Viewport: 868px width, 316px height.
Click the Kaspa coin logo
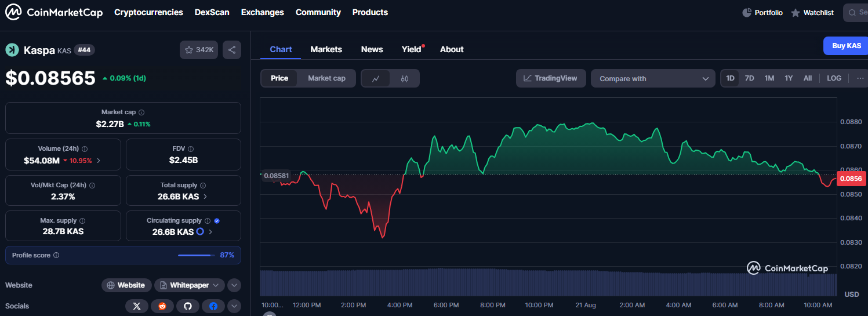(12, 50)
